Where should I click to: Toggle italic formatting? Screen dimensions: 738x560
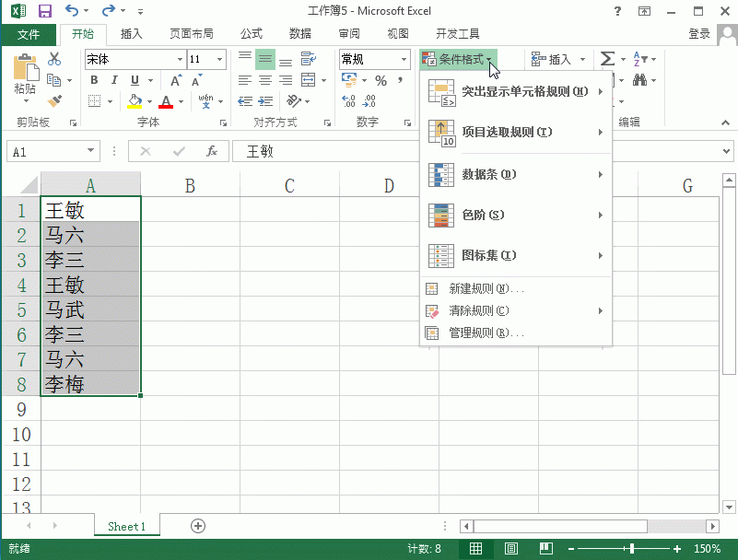coord(114,80)
